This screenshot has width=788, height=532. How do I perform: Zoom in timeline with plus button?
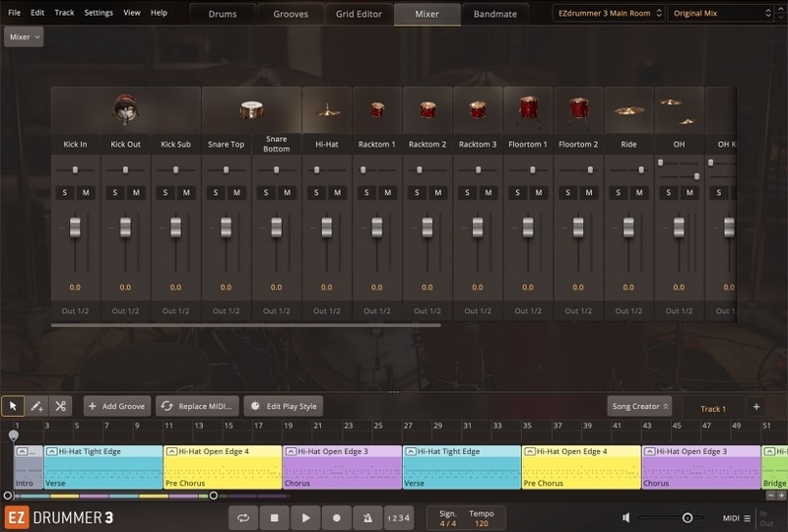pyautogui.click(x=781, y=496)
